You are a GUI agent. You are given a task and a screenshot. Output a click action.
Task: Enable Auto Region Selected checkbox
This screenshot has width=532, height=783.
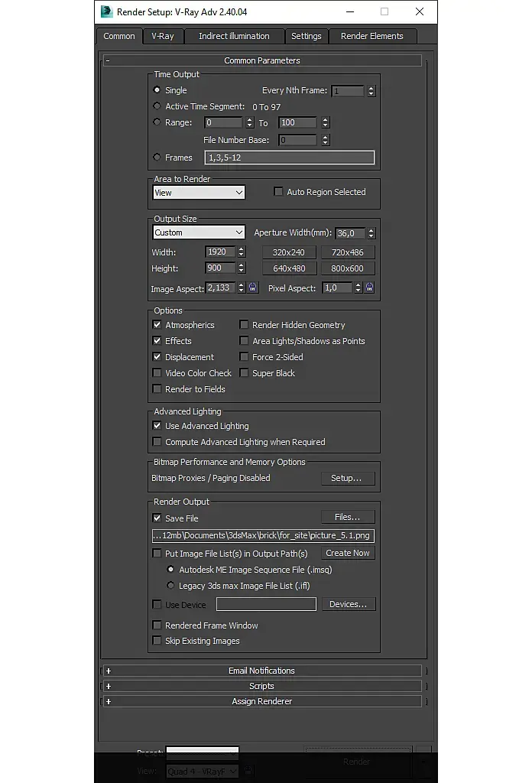278,192
